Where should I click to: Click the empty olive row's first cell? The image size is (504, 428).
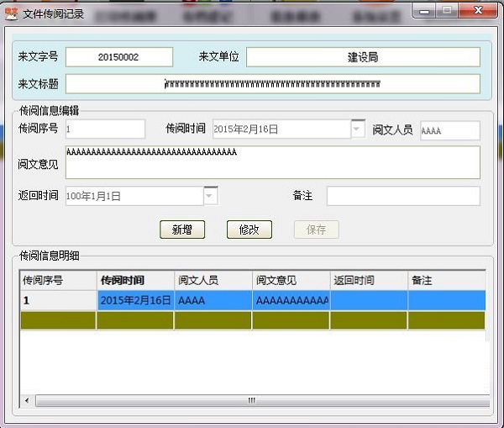point(58,320)
